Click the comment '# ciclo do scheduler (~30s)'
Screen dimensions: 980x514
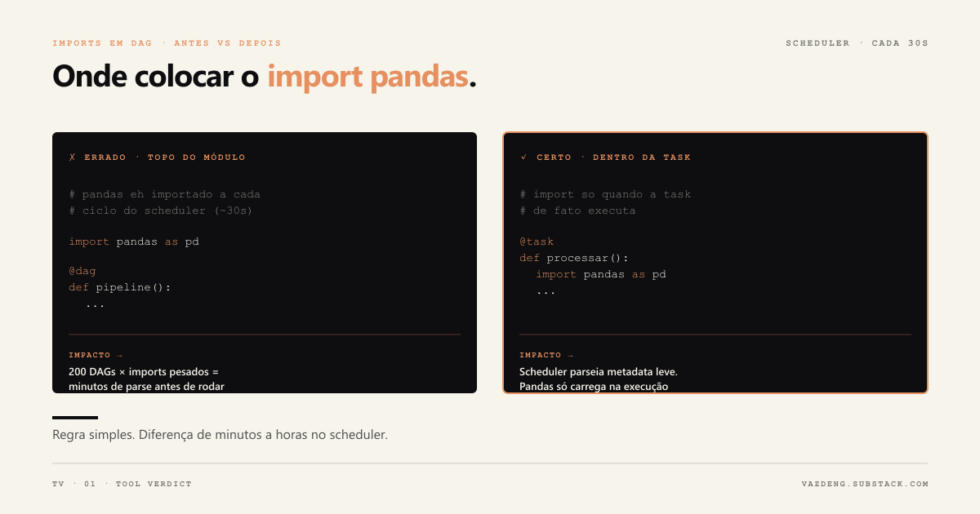pos(161,210)
